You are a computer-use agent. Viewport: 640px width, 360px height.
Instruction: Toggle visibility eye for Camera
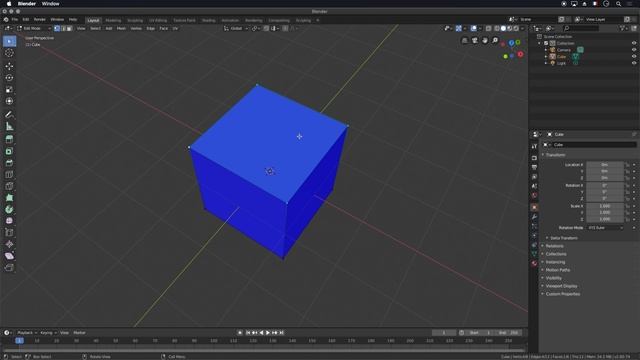[634, 50]
